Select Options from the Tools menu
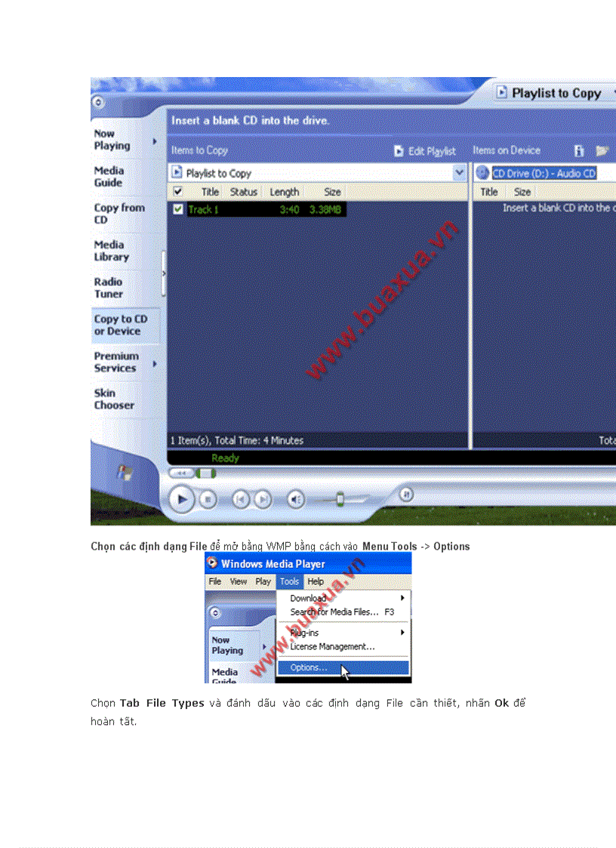Viewport: 616px width, 848px height. (x=307, y=668)
